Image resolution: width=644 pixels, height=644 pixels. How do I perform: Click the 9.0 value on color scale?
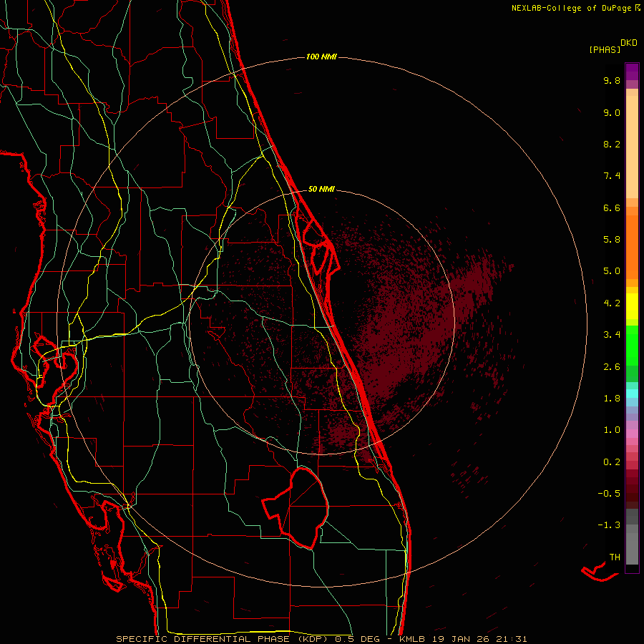(x=612, y=112)
